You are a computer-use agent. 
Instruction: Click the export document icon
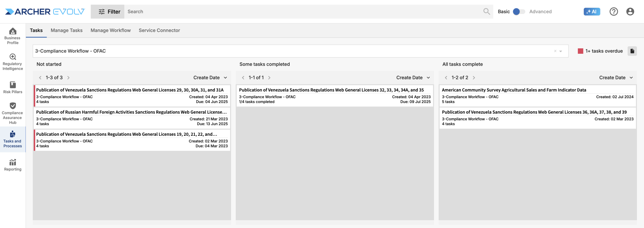point(632,51)
